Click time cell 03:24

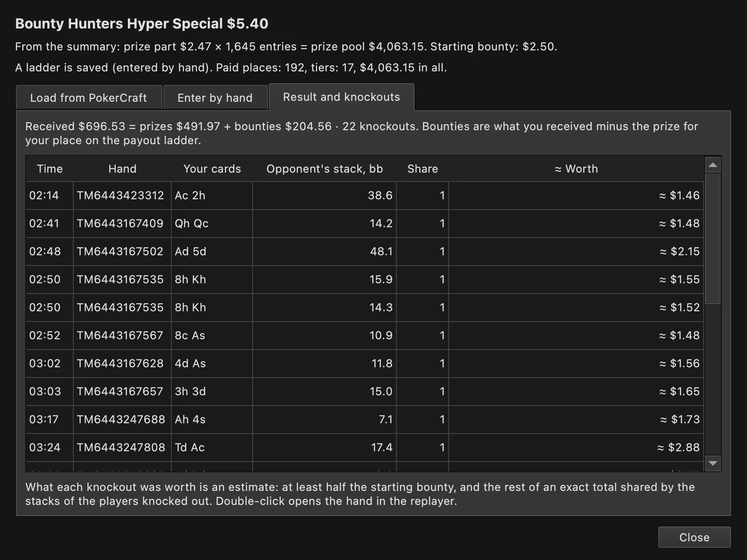[x=49, y=448]
